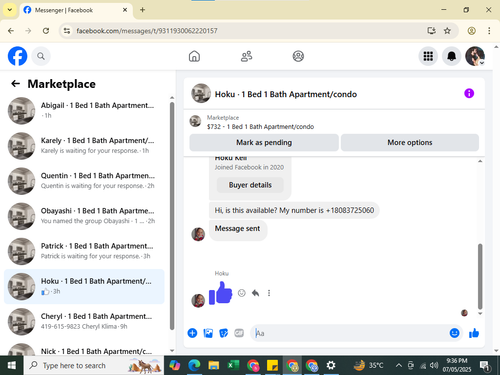Open emoji picker in message box
This screenshot has height=375, width=500.
point(454,333)
